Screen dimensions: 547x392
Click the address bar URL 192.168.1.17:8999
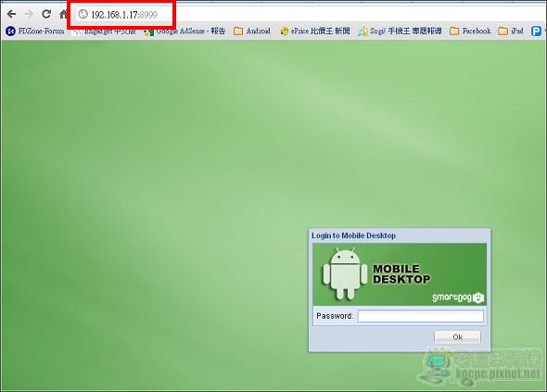point(124,15)
